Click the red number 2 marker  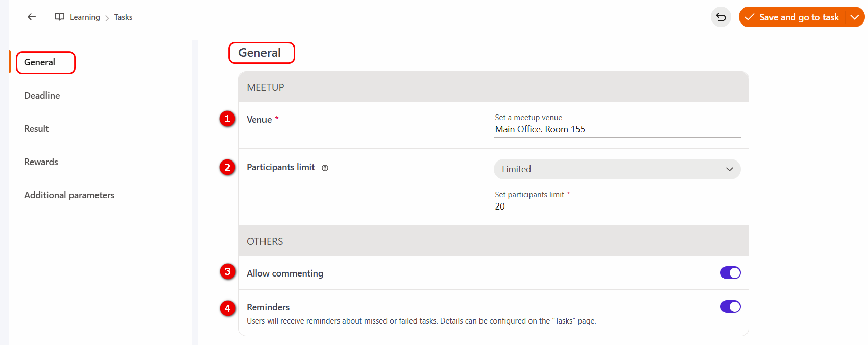click(227, 167)
